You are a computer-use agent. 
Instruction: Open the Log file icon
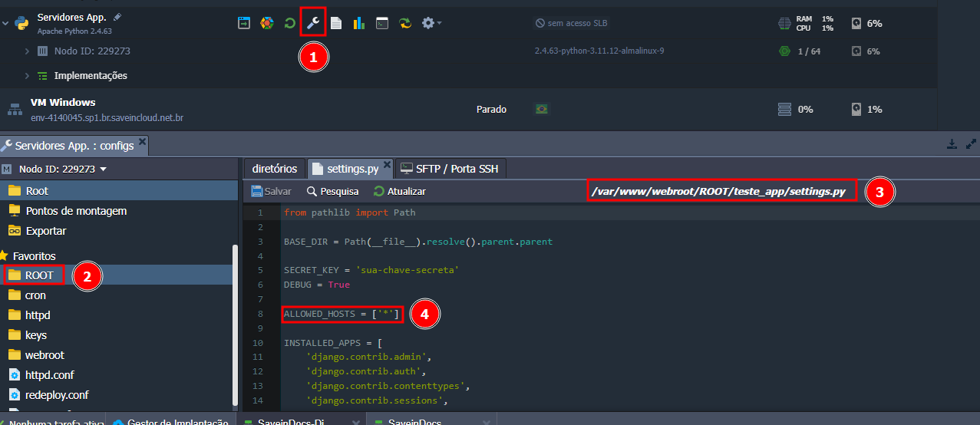(x=336, y=23)
